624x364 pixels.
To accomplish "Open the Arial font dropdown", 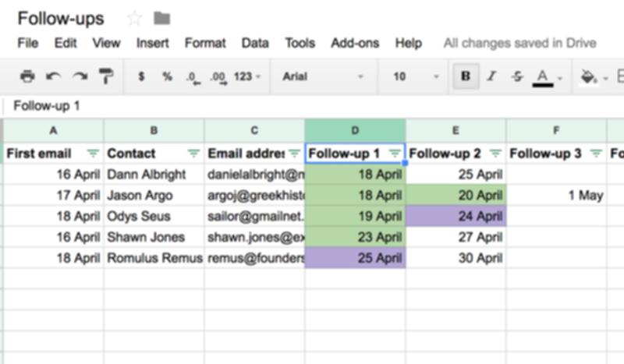I will pos(323,76).
